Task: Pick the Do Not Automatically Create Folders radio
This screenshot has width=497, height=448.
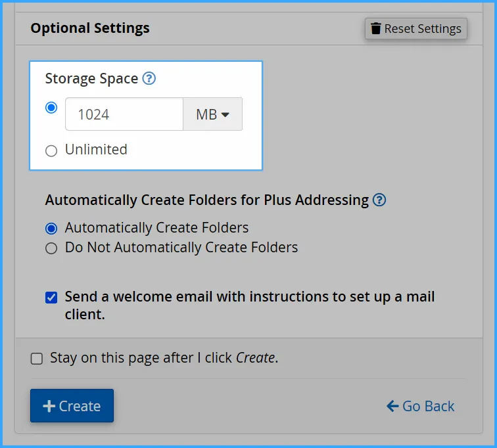Action: pos(51,248)
